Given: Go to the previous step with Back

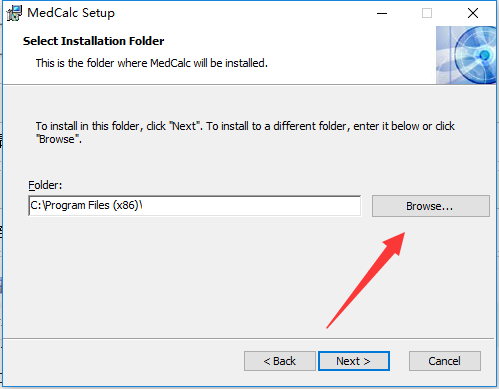Looking at the screenshot, I should [x=280, y=361].
